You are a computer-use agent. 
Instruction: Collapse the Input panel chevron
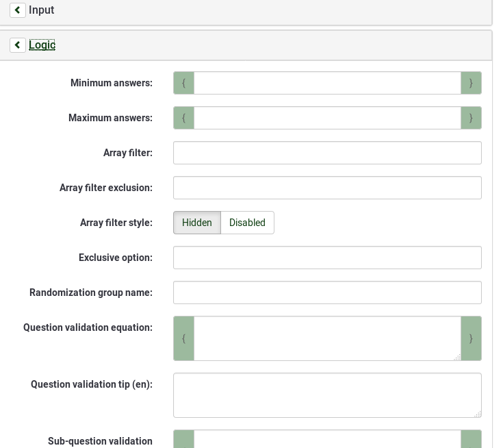[x=18, y=10]
